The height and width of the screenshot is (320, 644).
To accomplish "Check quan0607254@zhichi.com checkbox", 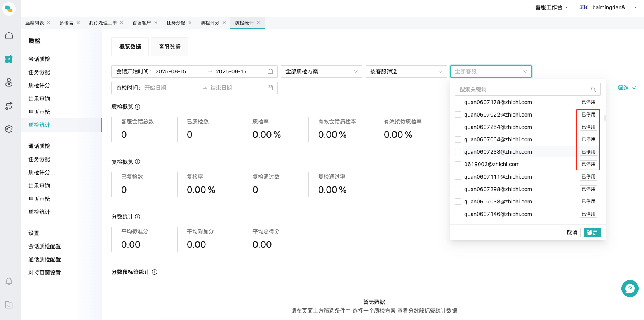I will [x=458, y=127].
